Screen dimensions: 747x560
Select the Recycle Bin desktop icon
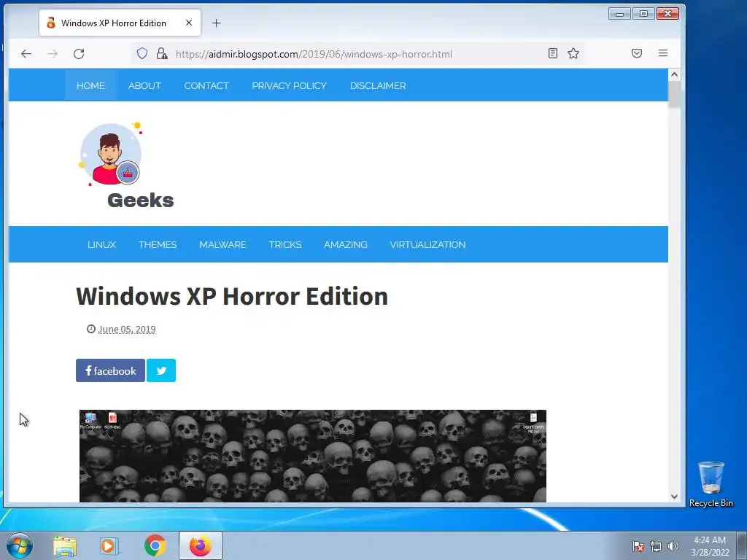click(711, 484)
